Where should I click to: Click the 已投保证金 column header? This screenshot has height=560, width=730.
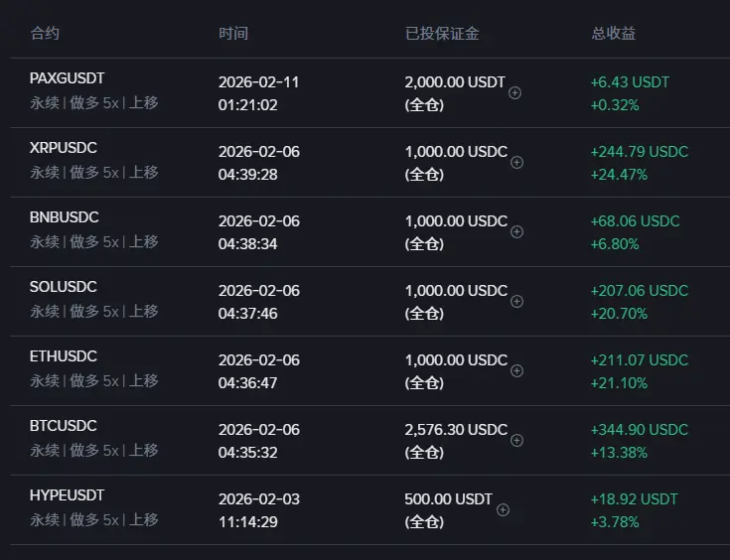(442, 33)
